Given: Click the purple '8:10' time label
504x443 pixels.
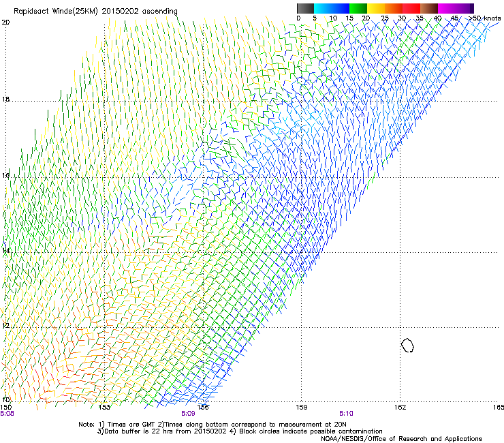Looking at the screenshot, I should [x=346, y=414].
